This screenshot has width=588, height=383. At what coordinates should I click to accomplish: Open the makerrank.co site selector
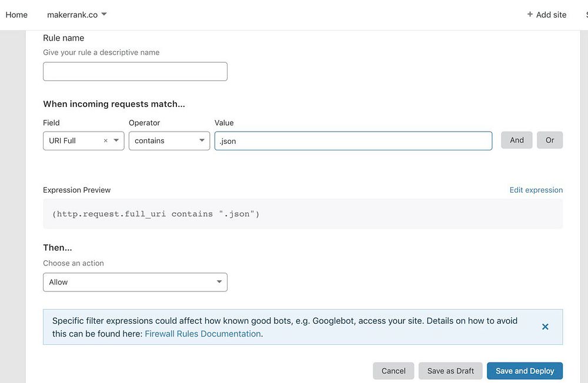click(72, 15)
